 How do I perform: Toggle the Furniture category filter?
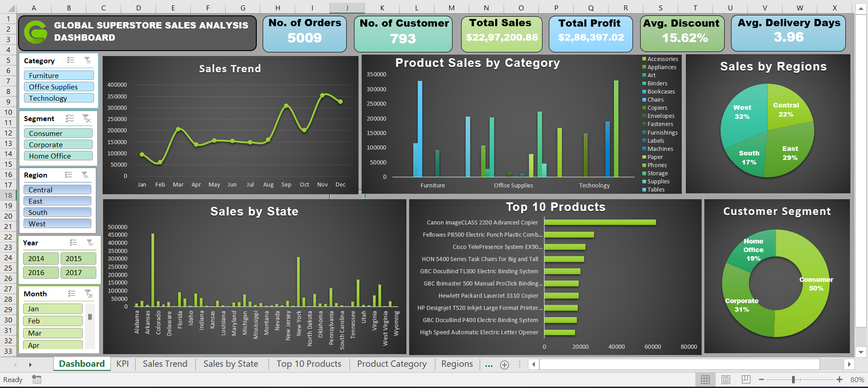coord(59,75)
